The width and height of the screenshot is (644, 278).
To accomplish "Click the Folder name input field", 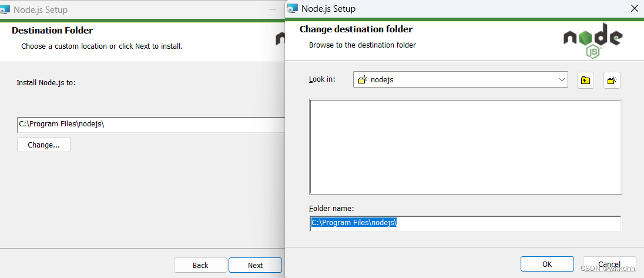I will [x=465, y=223].
